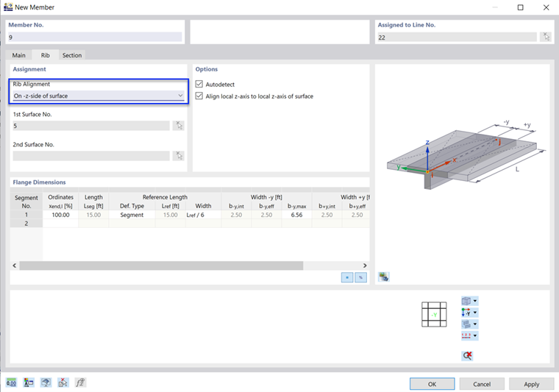Click the Ordinates column header
Screen dimensions: 559x392
(x=60, y=197)
